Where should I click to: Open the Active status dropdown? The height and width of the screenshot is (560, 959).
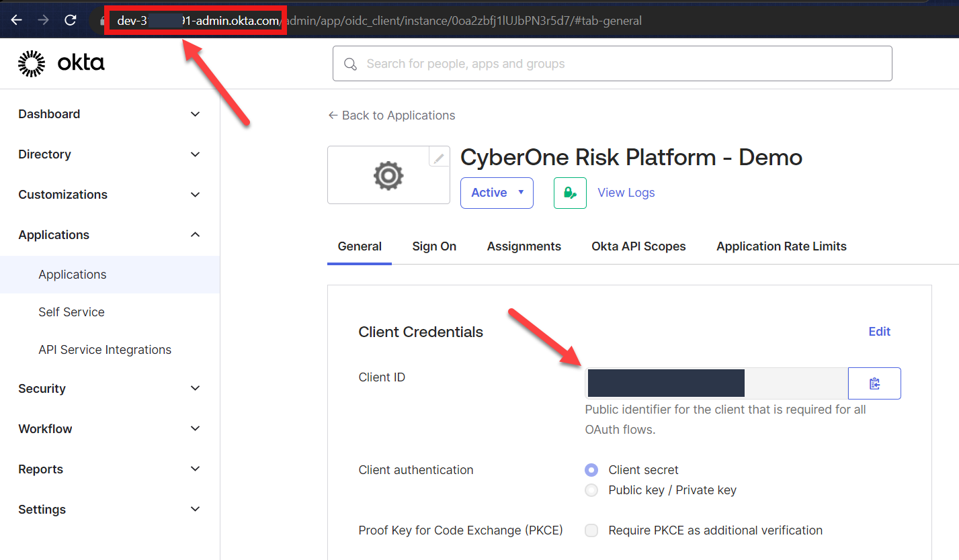click(x=497, y=193)
